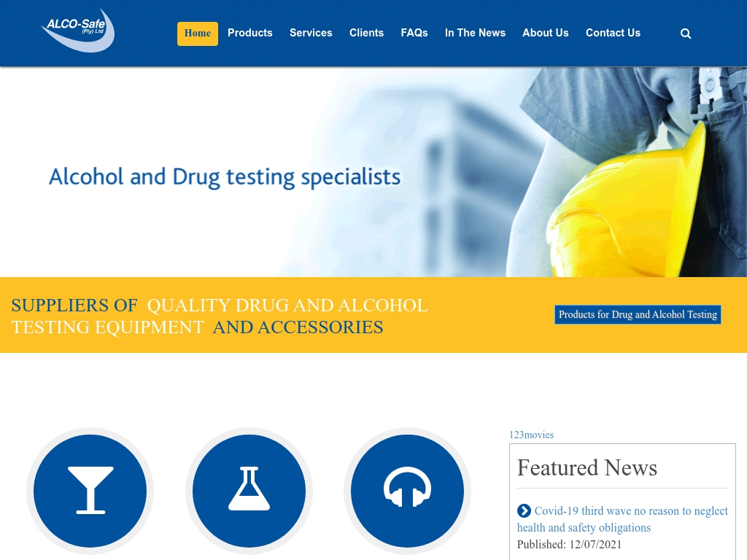Click Products for Drug and Alcohol Testing button
This screenshot has height=560, width=747.
638,314
